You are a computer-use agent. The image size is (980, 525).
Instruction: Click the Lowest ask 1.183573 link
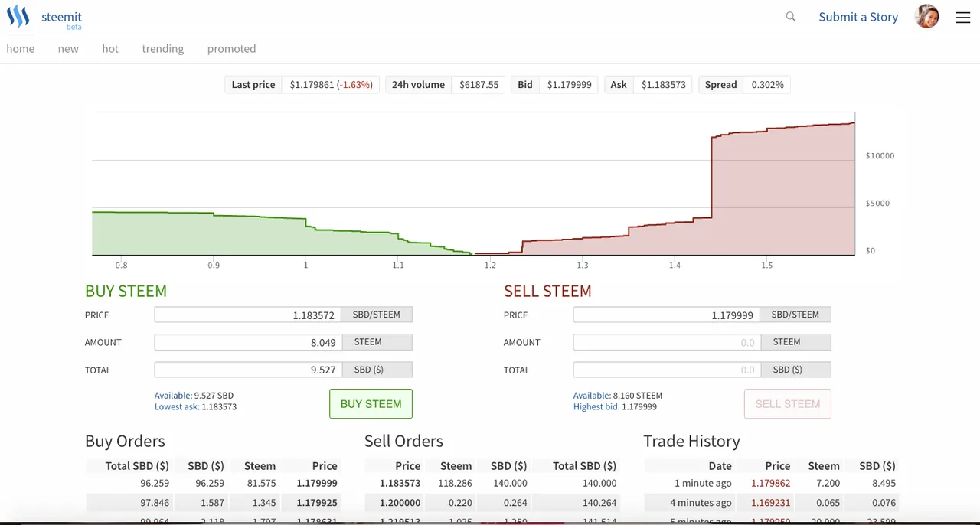195,407
